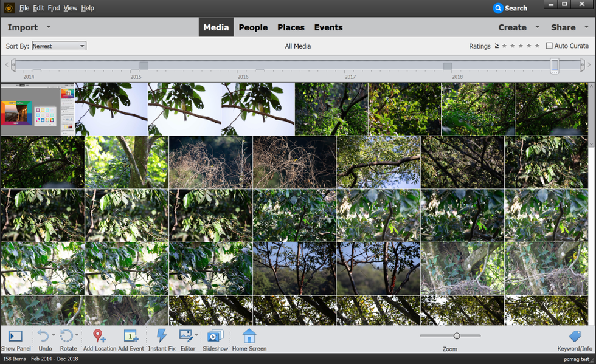Expand the Import dropdown arrow
596x364 pixels.
point(49,27)
